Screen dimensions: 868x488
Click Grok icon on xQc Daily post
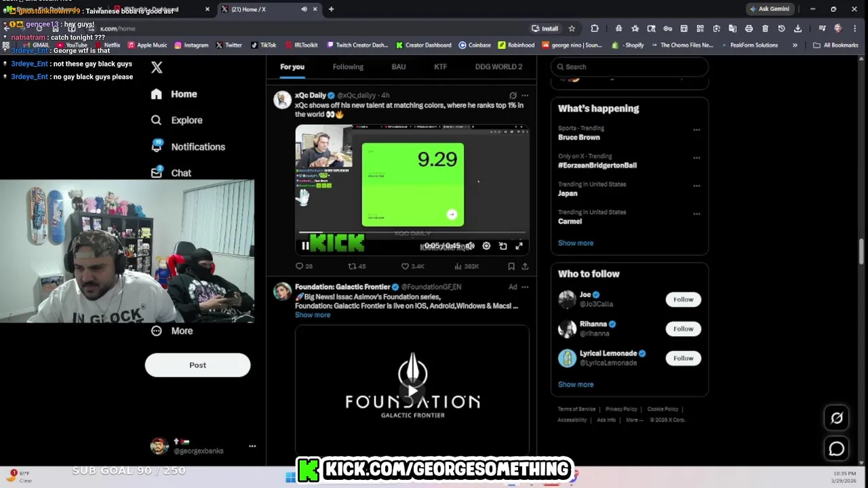click(x=513, y=96)
